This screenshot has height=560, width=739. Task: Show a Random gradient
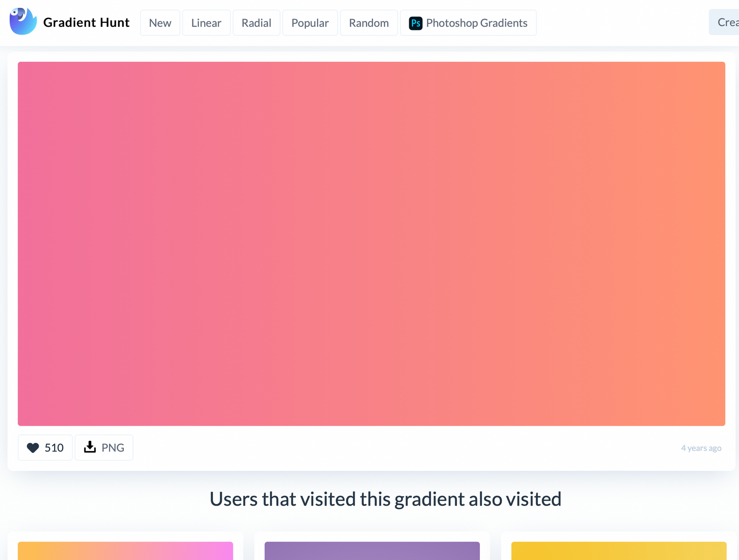[369, 22]
